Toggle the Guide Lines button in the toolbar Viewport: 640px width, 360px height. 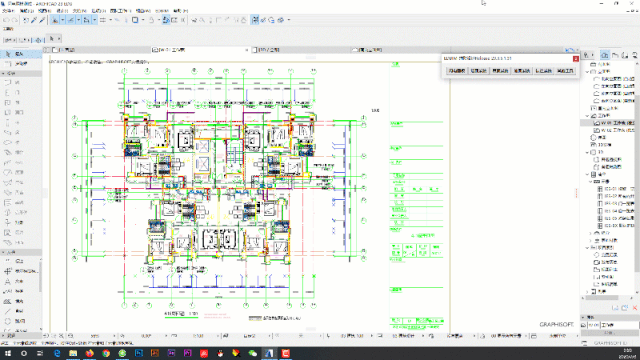coord(55,20)
